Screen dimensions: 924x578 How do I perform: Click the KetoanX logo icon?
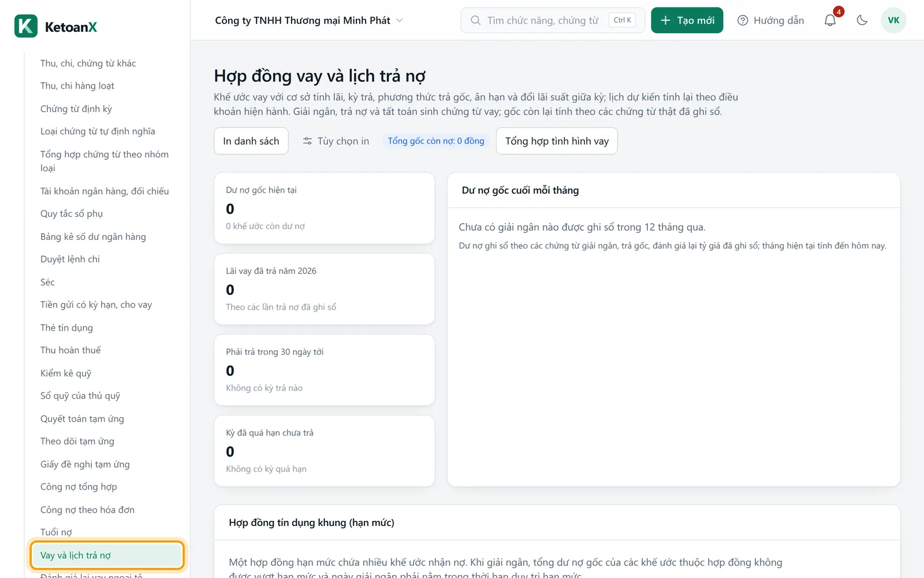pyautogui.click(x=26, y=26)
